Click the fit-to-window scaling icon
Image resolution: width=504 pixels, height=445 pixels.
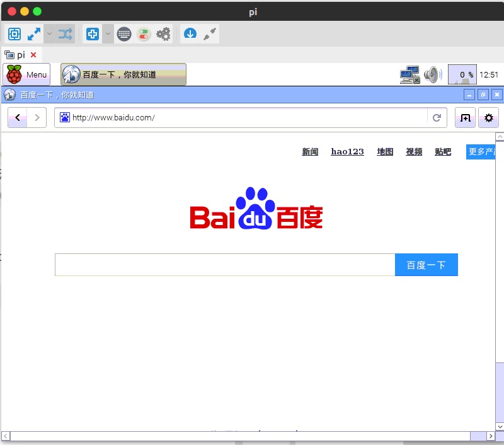coord(14,34)
